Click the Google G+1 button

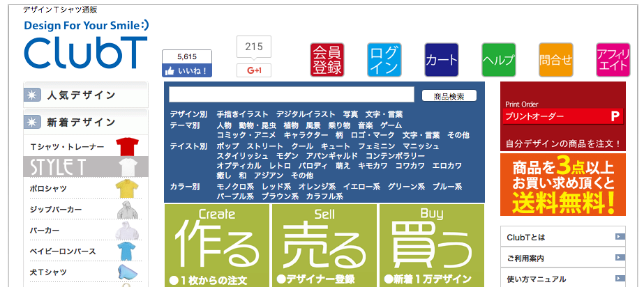pyautogui.click(x=254, y=70)
